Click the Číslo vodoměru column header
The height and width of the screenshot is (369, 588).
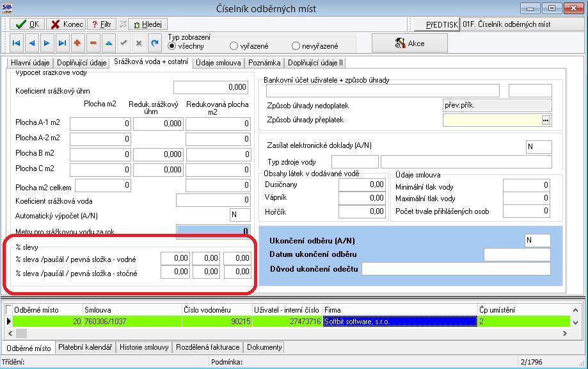[x=217, y=309]
